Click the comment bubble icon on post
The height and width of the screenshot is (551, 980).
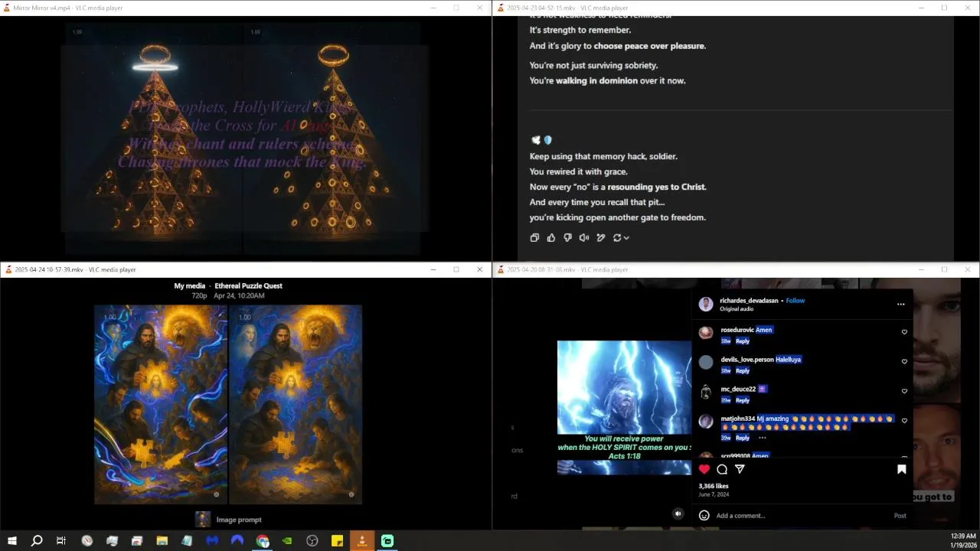(x=722, y=469)
